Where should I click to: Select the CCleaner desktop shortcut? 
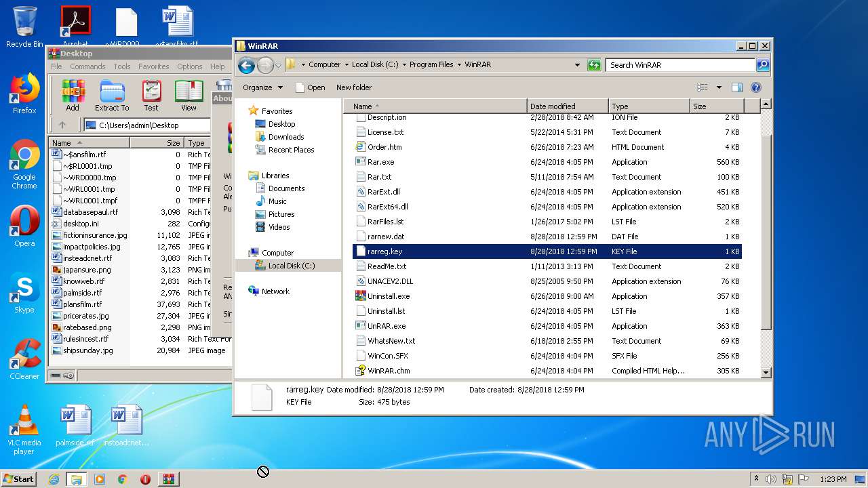24,359
